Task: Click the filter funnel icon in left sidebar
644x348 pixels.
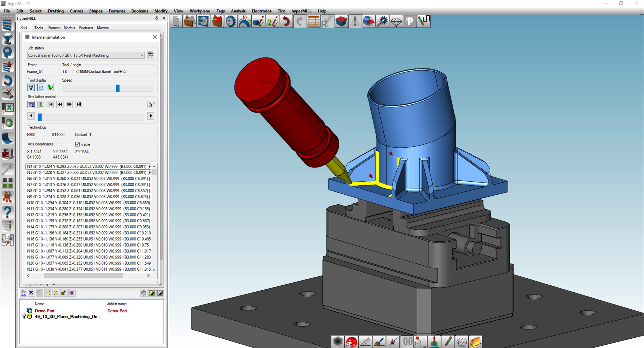Action: click(x=8, y=39)
